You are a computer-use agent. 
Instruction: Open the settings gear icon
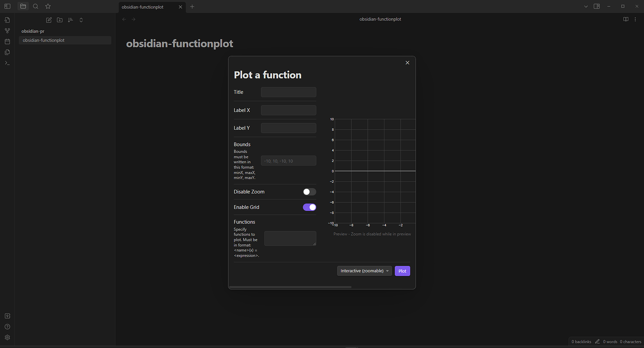7,337
